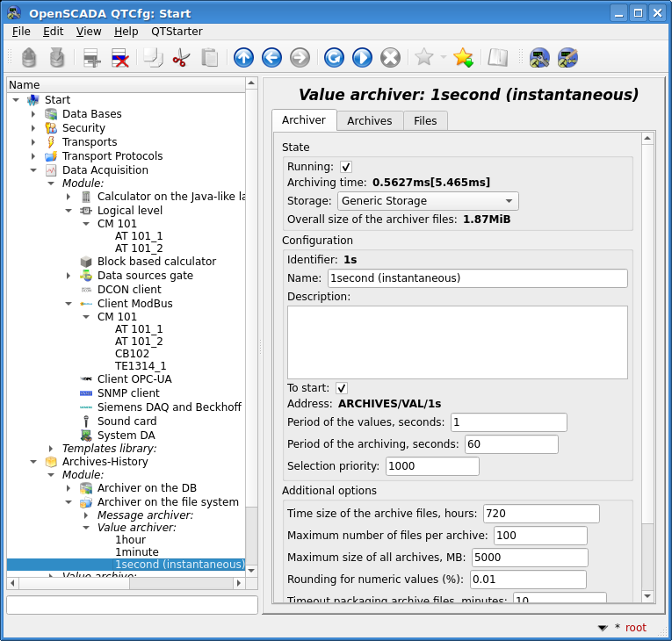This screenshot has width=672, height=641.
Task: Toggle the To start checkbox
Action: coord(343,388)
